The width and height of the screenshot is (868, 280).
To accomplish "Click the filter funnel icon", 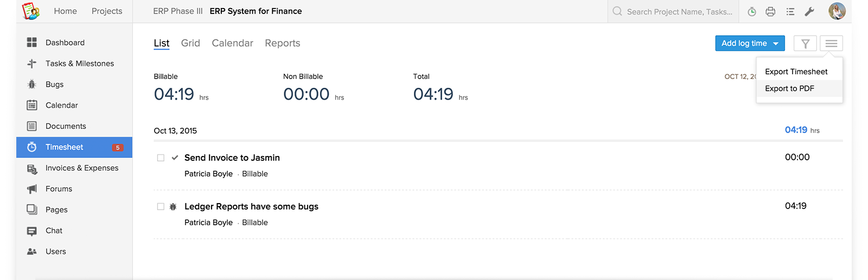I will tap(806, 43).
